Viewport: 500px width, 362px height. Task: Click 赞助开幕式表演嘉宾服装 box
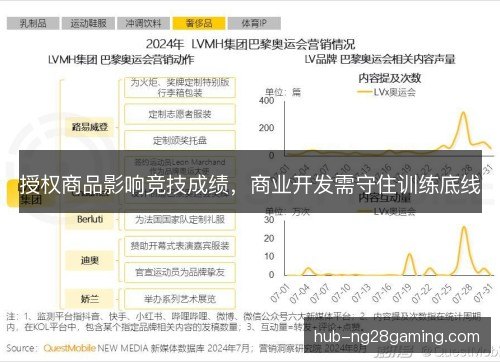click(x=180, y=246)
